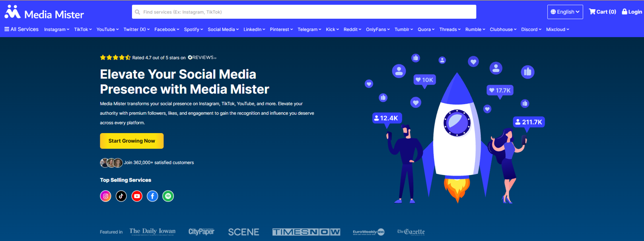This screenshot has width=644, height=241.
Task: Click the Start Growing Now button
Action: click(x=131, y=141)
